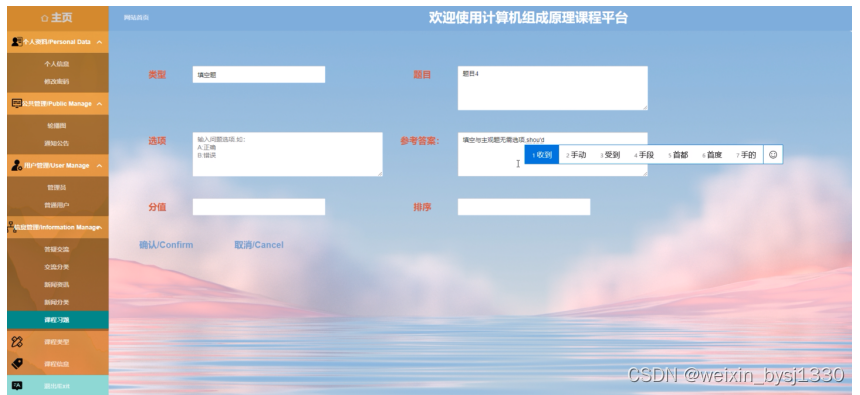The height and width of the screenshot is (395, 860).
Task: Open 修改密码 in the sidebar
Action: click(57, 82)
